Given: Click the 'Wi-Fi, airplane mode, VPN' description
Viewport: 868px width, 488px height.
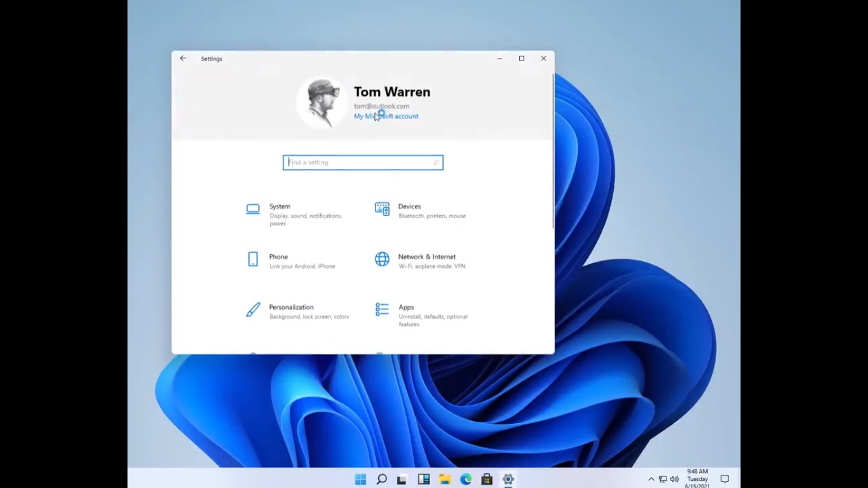Looking at the screenshot, I should tap(432, 266).
